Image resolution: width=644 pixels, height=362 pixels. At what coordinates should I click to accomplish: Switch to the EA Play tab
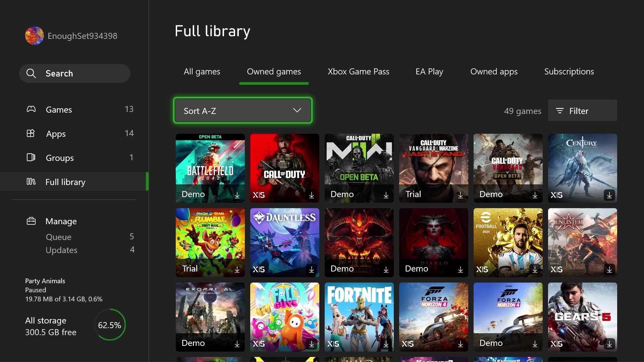429,72
